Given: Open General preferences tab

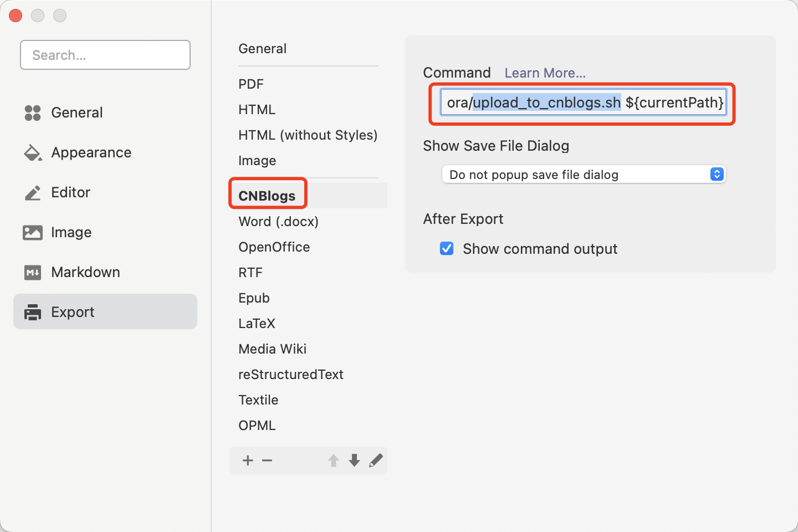Looking at the screenshot, I should pos(105,112).
